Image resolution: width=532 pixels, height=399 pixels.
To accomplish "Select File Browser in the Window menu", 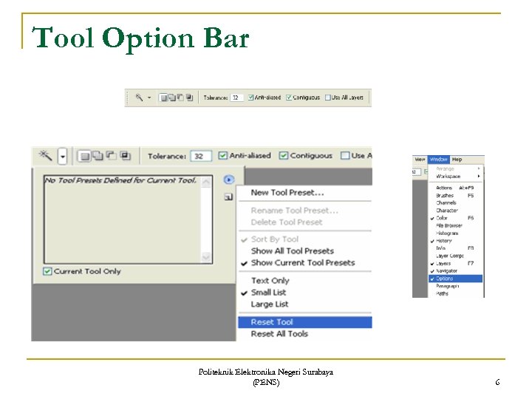I will [x=455, y=225].
